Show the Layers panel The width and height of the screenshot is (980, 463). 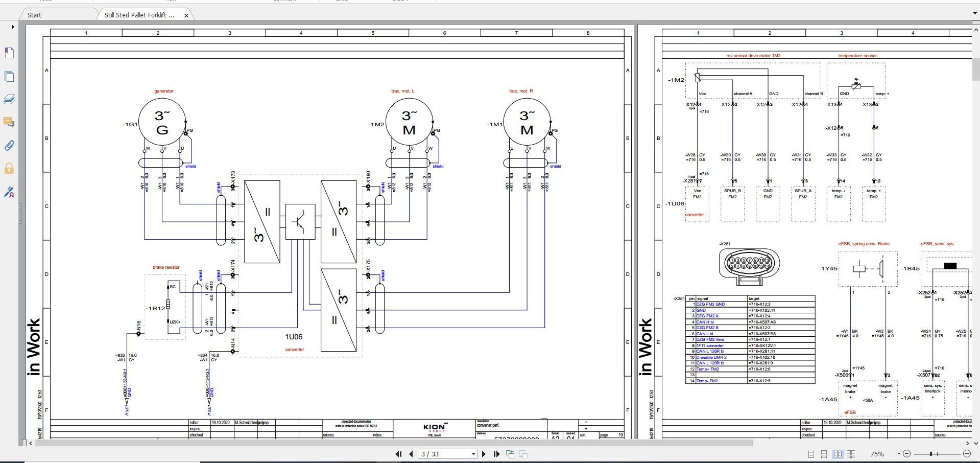(9, 99)
